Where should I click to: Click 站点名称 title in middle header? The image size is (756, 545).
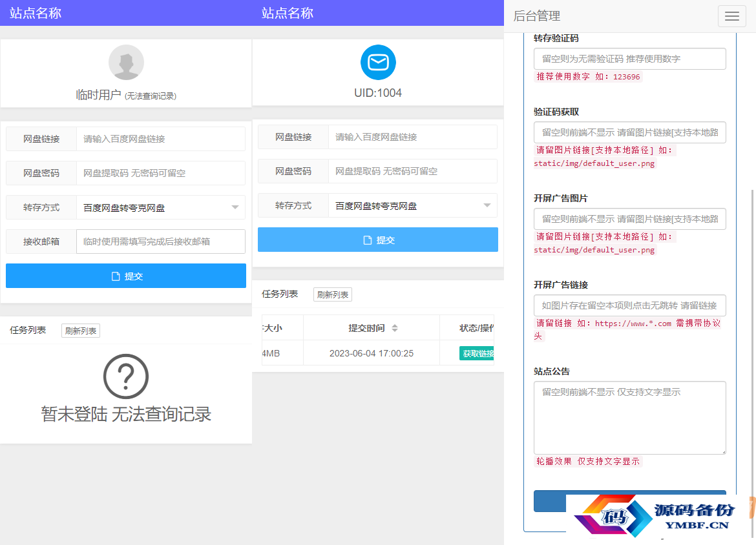tap(288, 13)
